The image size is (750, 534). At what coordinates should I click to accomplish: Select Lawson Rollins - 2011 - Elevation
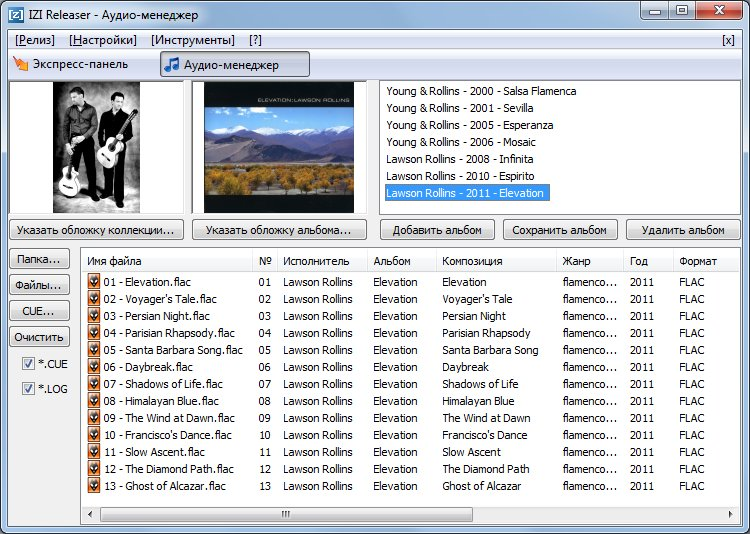pyautogui.click(x=467, y=193)
